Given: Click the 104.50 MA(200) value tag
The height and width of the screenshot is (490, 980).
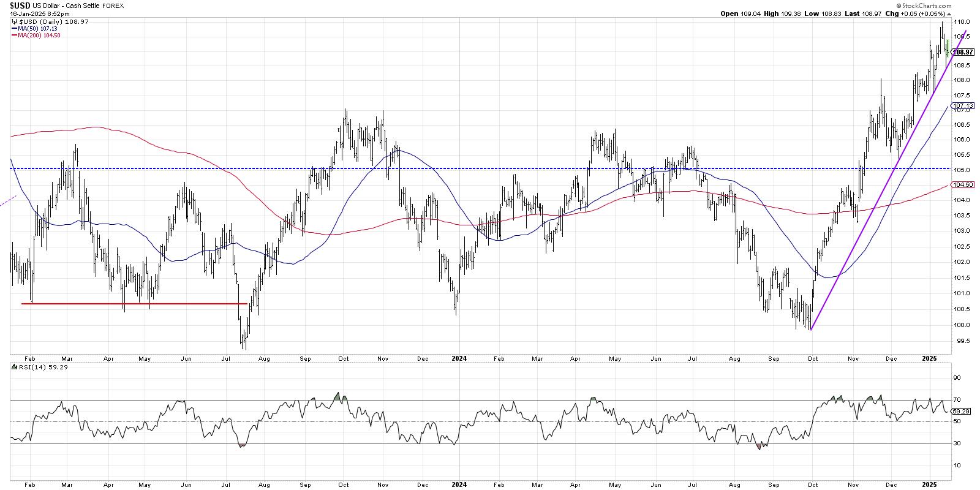Looking at the screenshot, I should tap(962, 184).
